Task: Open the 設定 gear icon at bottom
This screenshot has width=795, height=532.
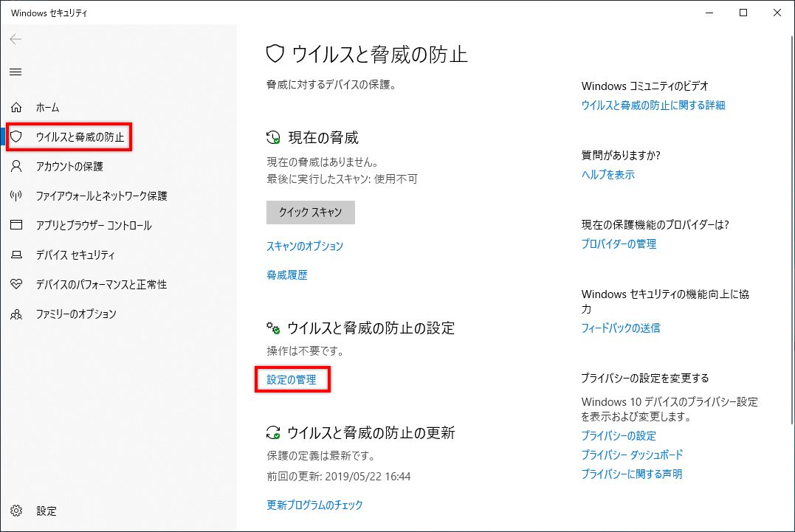Action: (x=17, y=511)
